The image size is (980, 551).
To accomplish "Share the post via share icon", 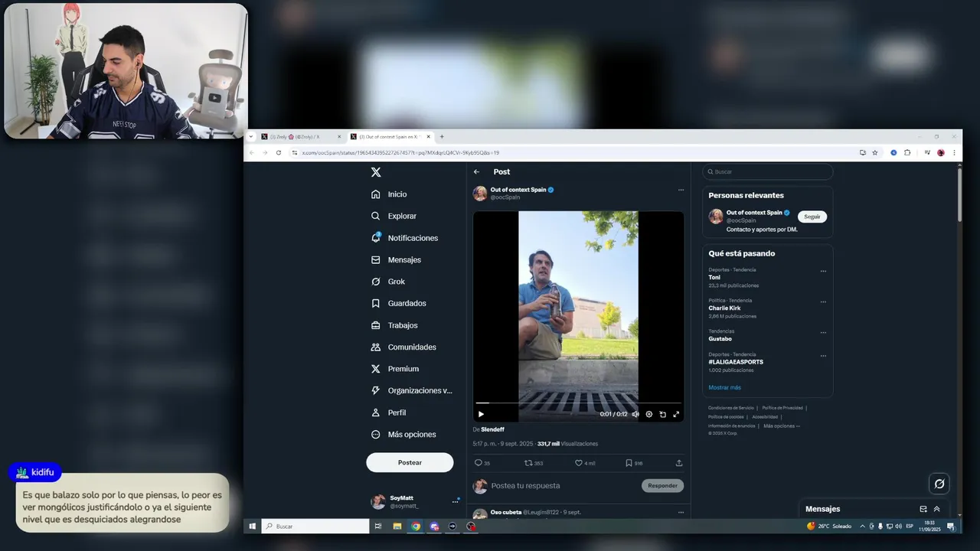I will 679,463.
